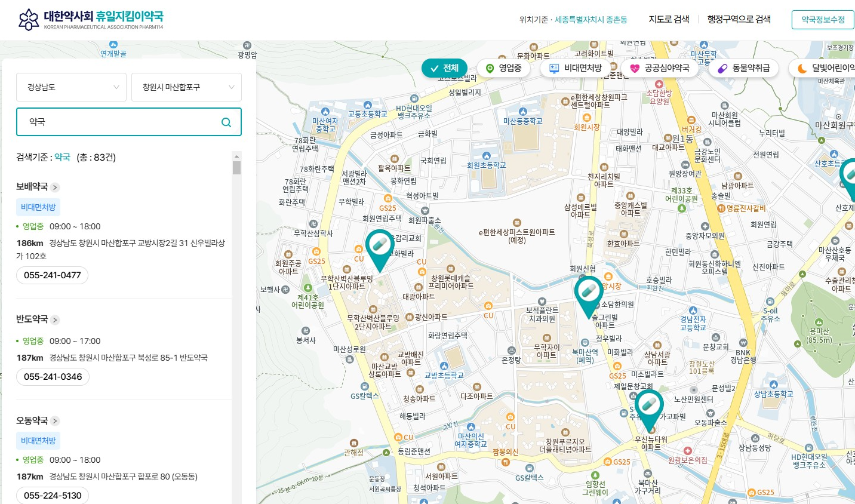The height and width of the screenshot is (504, 855).
Task: Click the 회원초등학교 school marker
Action: (x=487, y=156)
